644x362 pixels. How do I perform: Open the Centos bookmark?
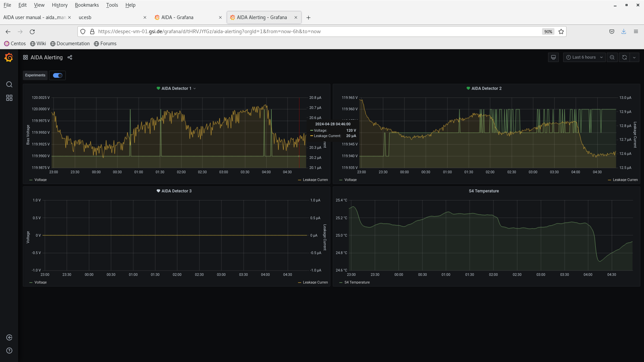tap(15, 44)
